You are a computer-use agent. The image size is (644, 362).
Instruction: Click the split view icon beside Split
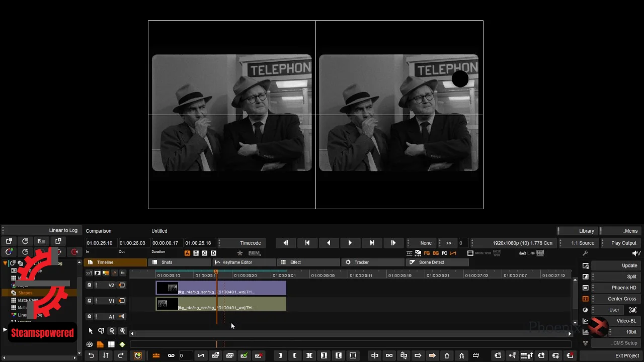tap(586, 277)
